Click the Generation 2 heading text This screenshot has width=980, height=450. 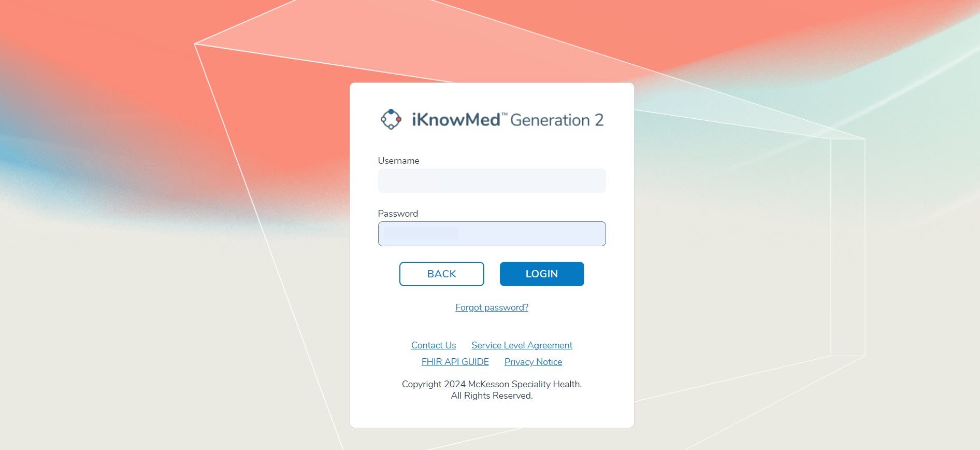(556, 120)
